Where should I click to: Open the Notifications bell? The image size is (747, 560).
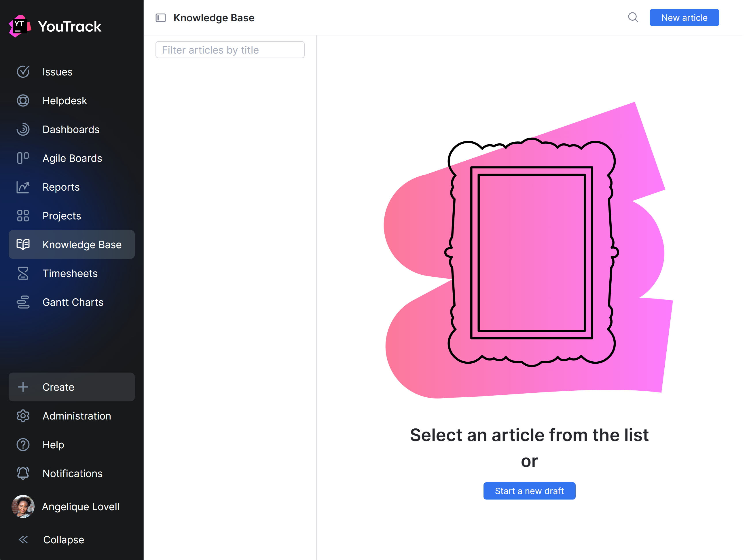point(23,474)
